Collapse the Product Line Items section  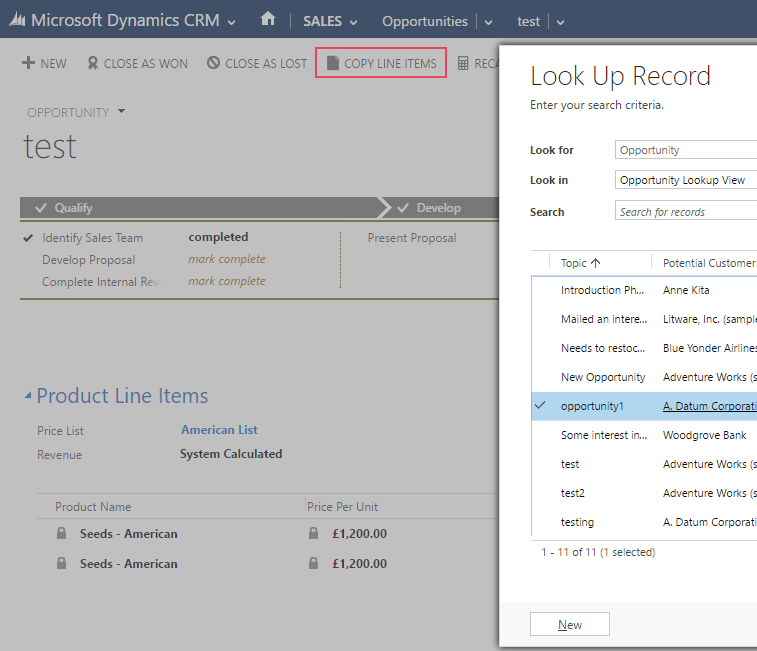(28, 397)
